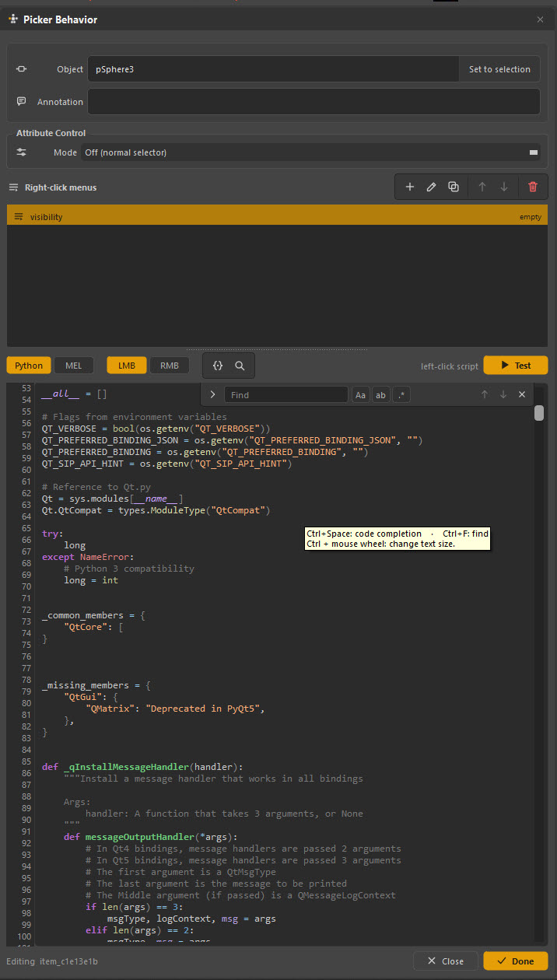Click the Close button at bottom
This screenshot has width=557, height=980.
tap(446, 961)
